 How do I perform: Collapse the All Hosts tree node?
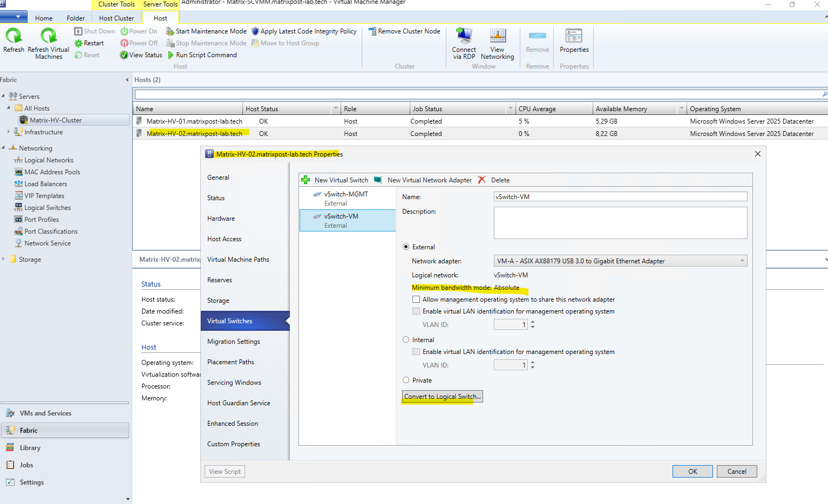(9, 108)
